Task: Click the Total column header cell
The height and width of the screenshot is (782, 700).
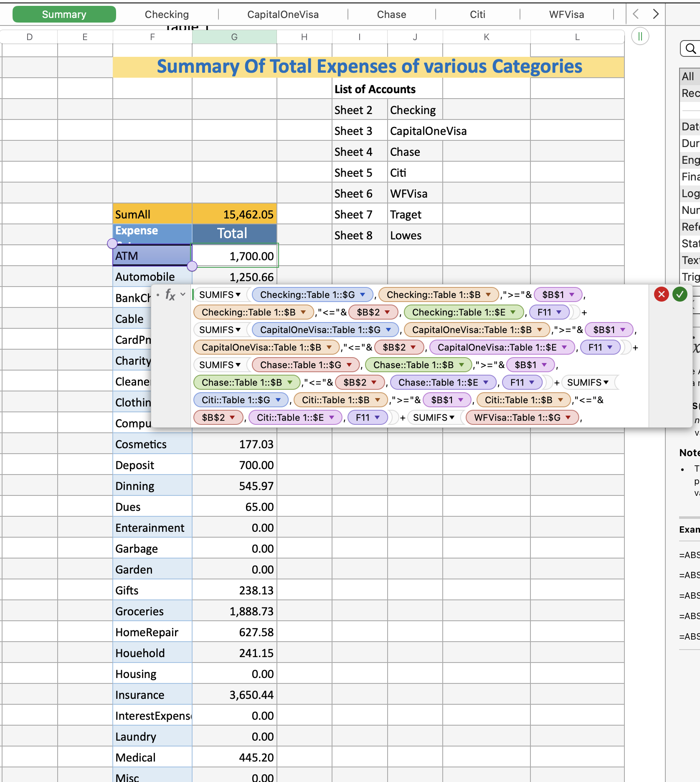Action: point(234,234)
